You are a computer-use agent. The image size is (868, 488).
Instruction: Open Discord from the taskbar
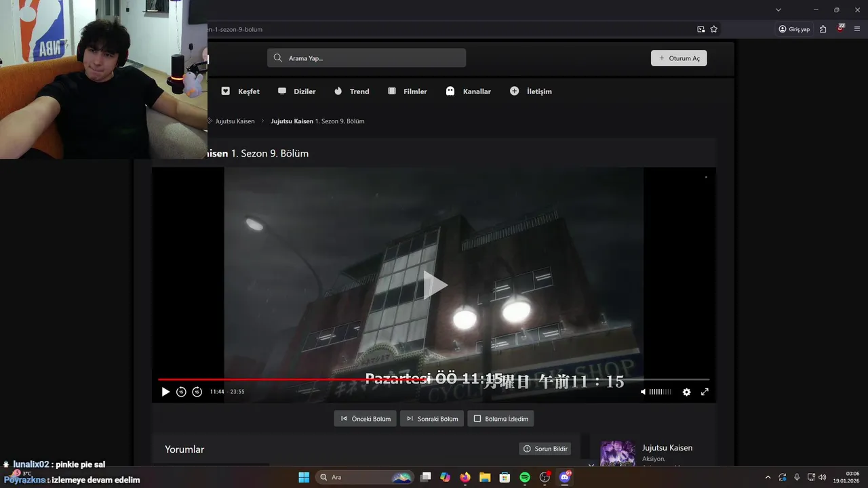coord(565,477)
